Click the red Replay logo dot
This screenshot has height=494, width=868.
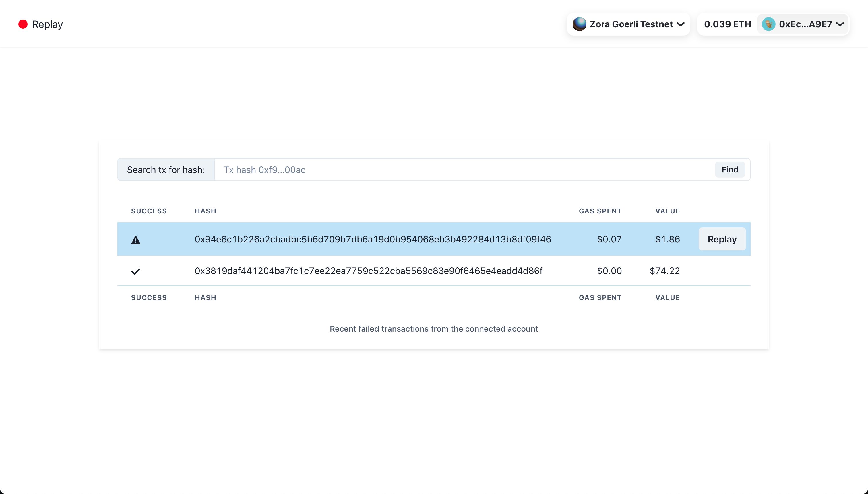tap(23, 24)
